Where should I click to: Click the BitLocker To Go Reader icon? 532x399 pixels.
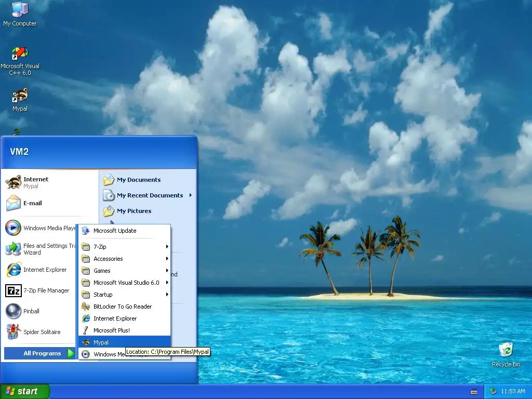click(86, 307)
